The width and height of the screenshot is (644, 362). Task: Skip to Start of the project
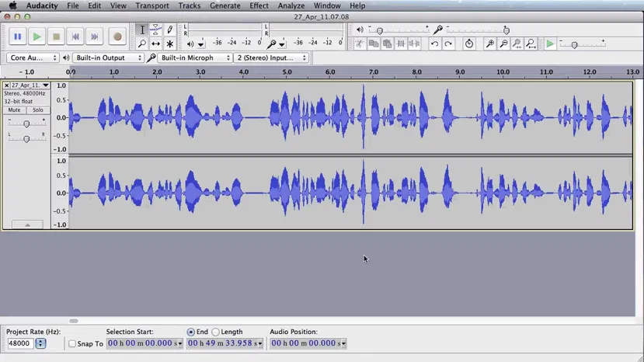(75, 37)
